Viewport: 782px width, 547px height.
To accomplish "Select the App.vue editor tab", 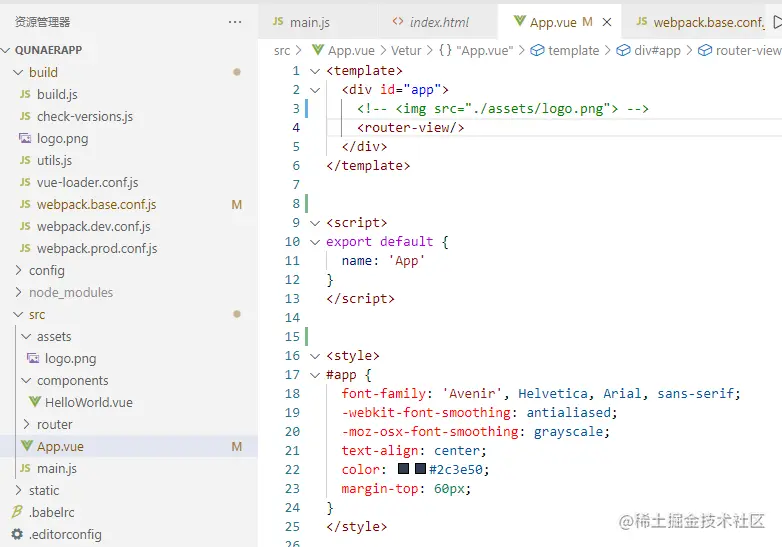I will click(553, 22).
